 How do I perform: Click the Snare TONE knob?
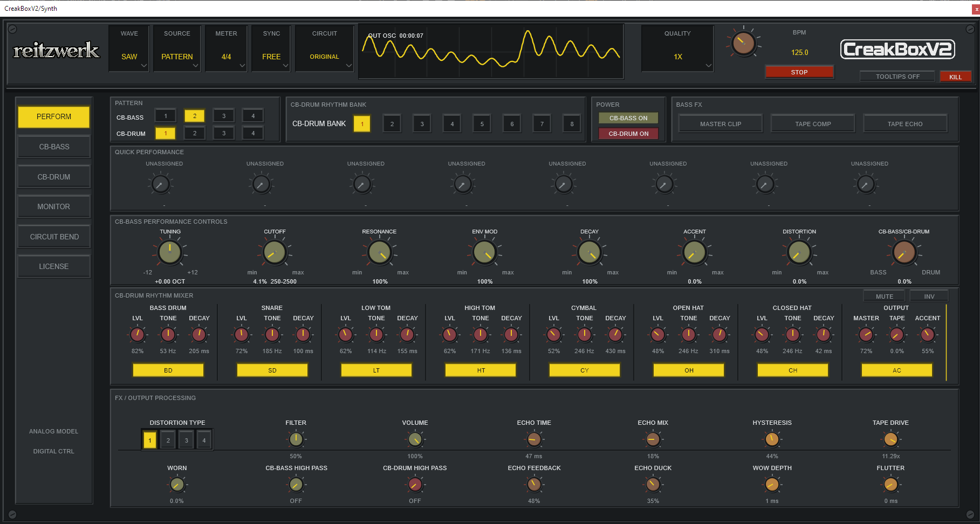[x=272, y=335]
